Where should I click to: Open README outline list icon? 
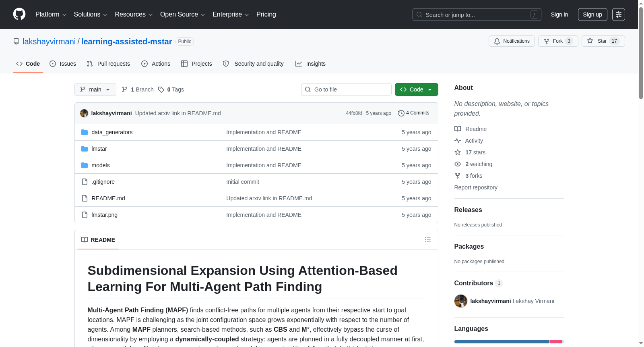[x=428, y=240]
